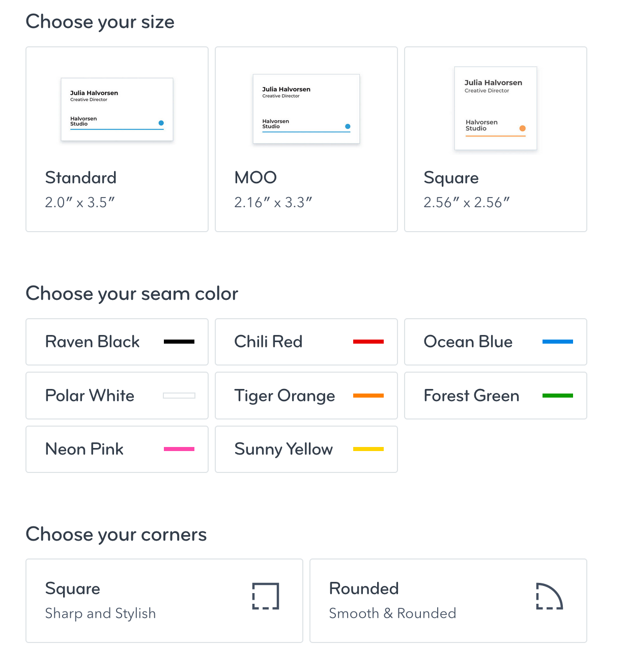Select Neon Pink seam color
This screenshot has width=627, height=672.
point(117,449)
